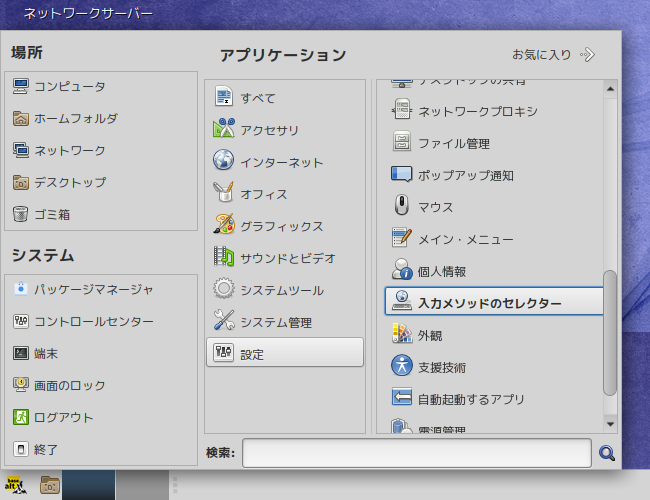The width and height of the screenshot is (650, 500).
Task: Click scrollbar down arrow in app list
Action: coord(610,424)
